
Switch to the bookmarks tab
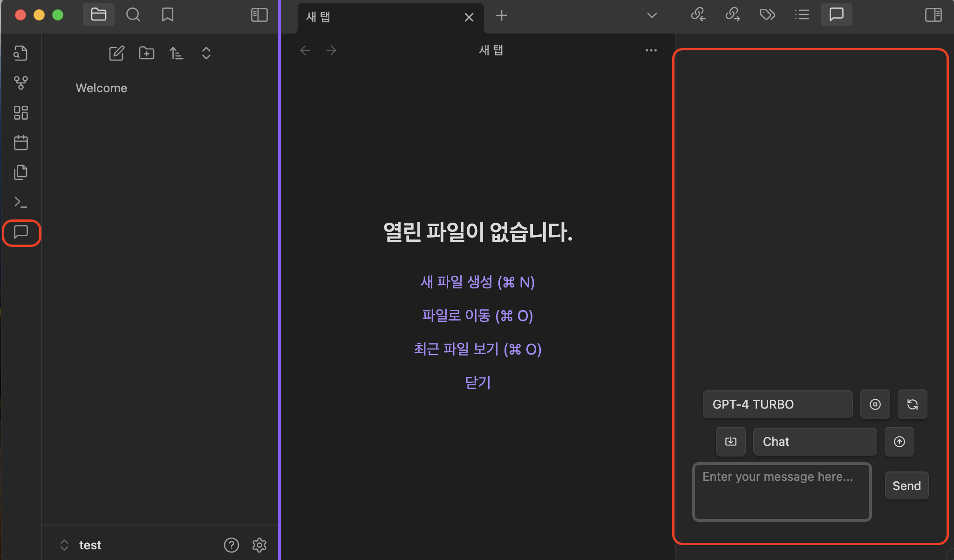point(167,15)
